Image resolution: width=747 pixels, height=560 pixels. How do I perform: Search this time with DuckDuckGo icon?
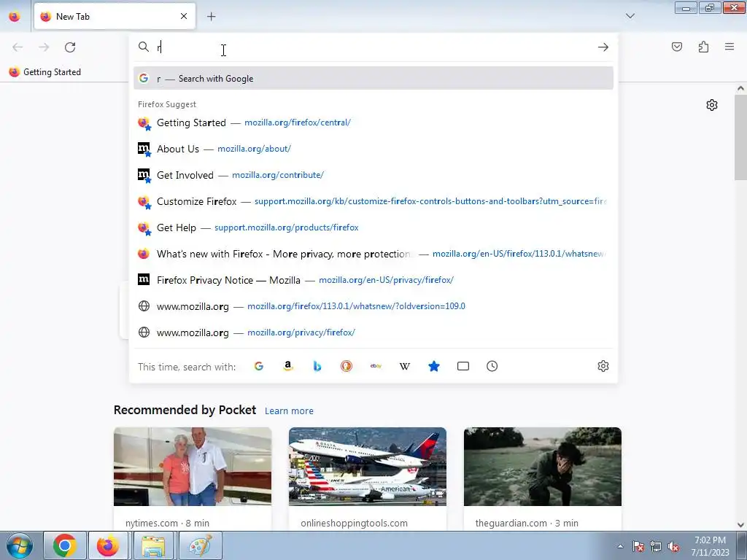pyautogui.click(x=347, y=366)
